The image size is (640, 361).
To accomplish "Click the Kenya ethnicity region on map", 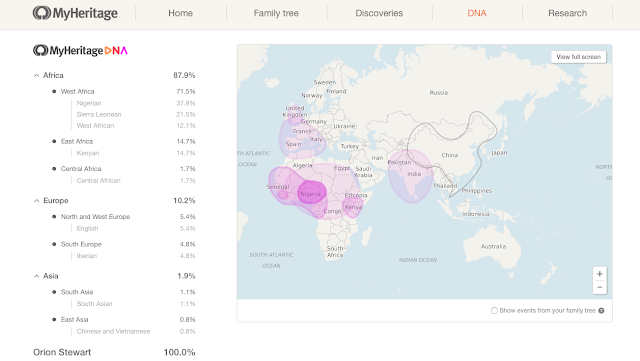I will click(x=353, y=208).
